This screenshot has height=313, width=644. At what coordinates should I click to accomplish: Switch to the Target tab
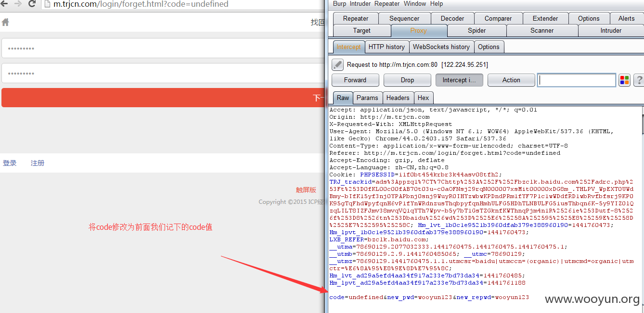(x=362, y=30)
